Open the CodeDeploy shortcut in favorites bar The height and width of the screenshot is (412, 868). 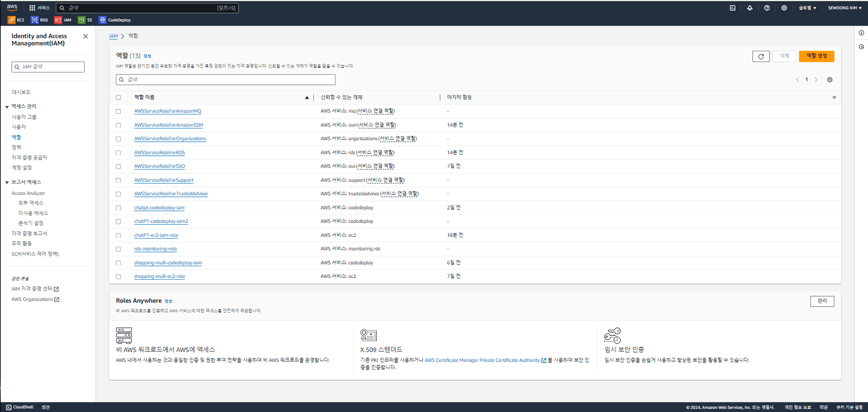coord(115,20)
